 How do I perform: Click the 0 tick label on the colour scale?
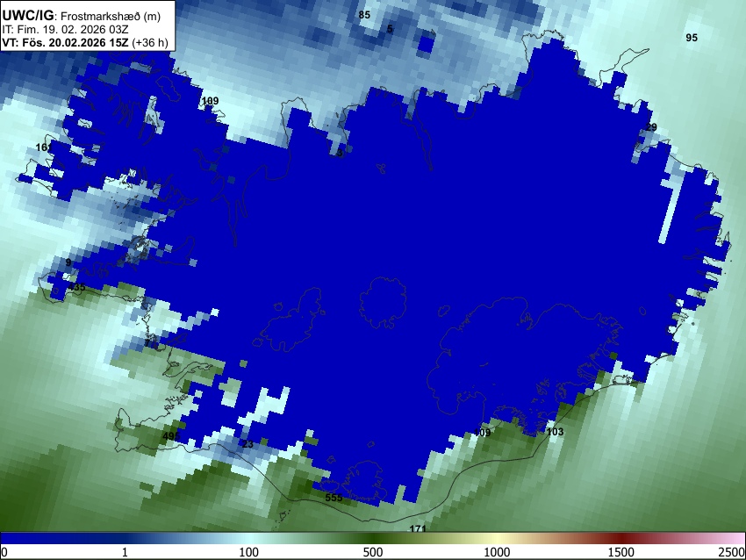pos(4,552)
